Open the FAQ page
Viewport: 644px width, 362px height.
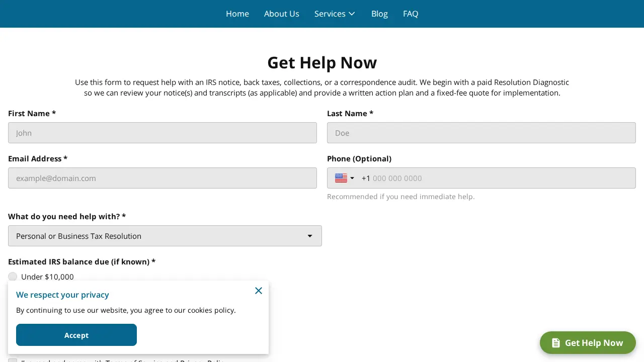[411, 14]
